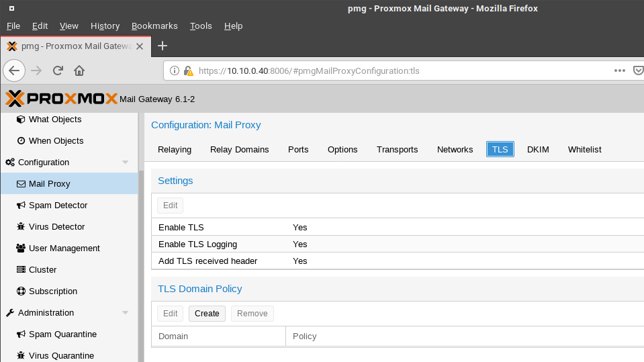Click the browser back arrow button

coord(15,71)
